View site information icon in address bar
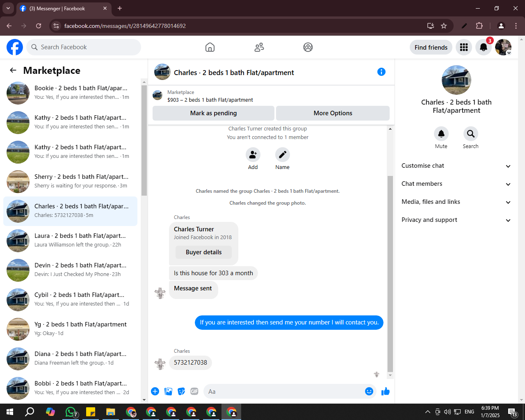This screenshot has width=525, height=420. point(57,26)
